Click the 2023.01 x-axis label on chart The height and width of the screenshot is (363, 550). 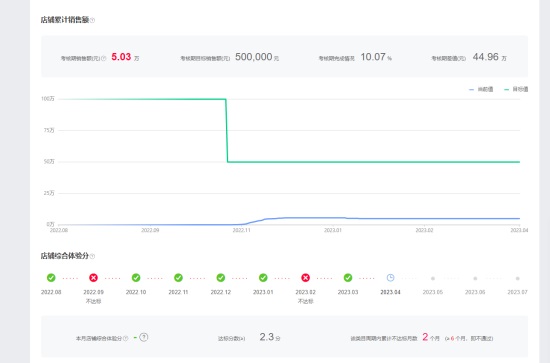point(333,230)
